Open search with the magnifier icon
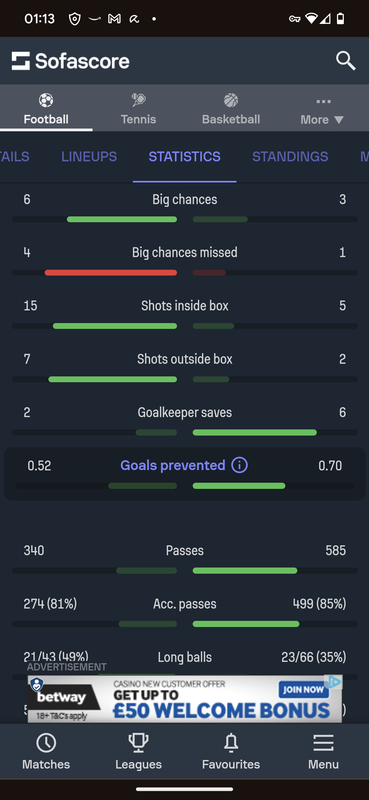The width and height of the screenshot is (369, 800). 346,61
